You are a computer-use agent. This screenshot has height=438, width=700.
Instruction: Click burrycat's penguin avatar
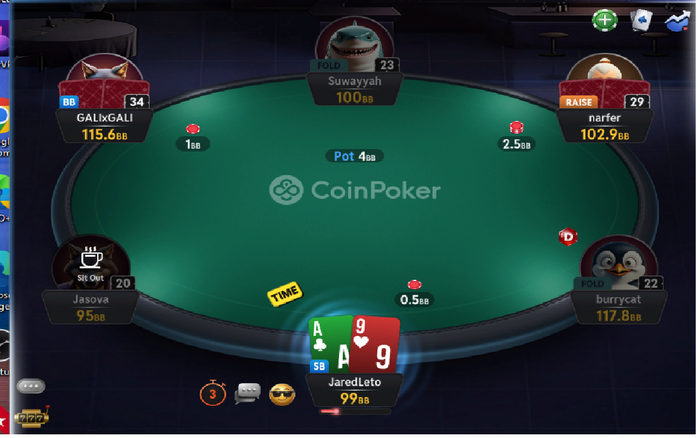point(619,261)
